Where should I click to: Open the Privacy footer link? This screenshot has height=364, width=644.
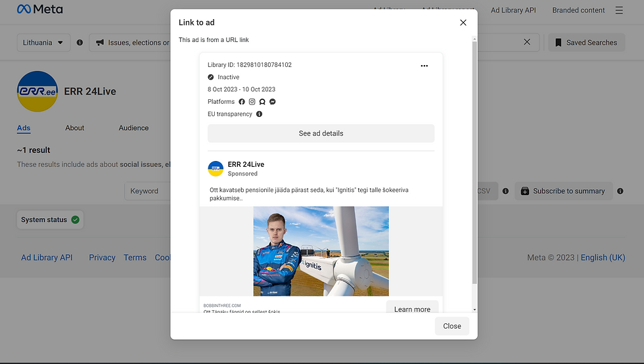click(102, 258)
